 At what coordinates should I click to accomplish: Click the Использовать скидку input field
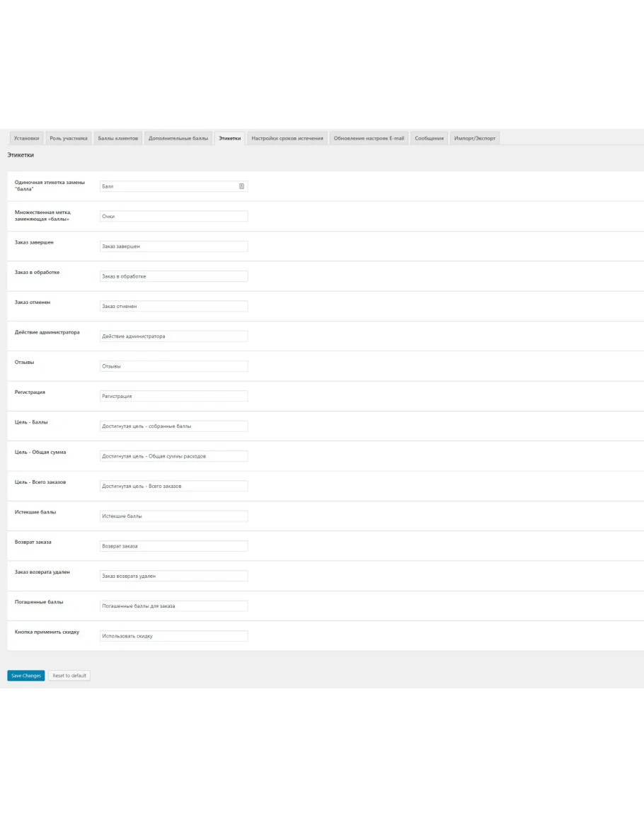point(173,636)
